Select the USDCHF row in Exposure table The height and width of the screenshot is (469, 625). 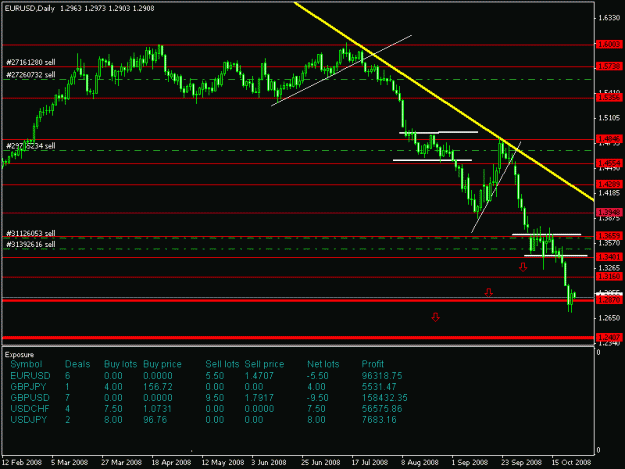[206, 409]
